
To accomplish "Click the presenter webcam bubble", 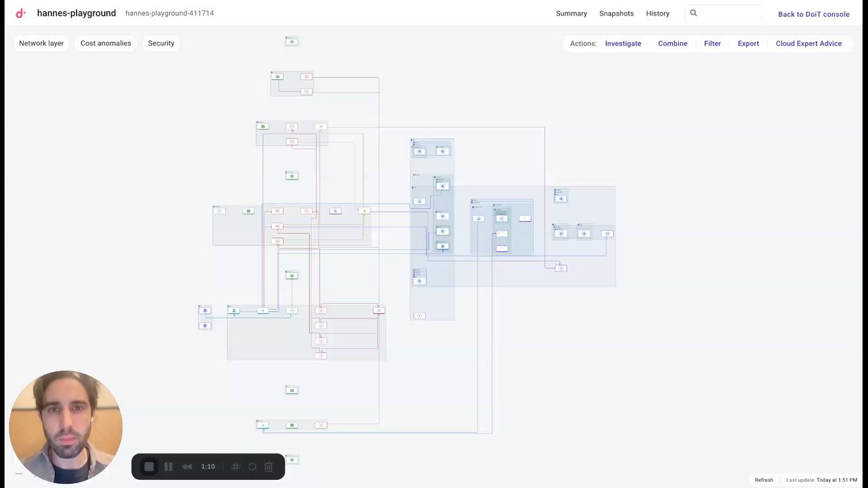I will pyautogui.click(x=66, y=427).
